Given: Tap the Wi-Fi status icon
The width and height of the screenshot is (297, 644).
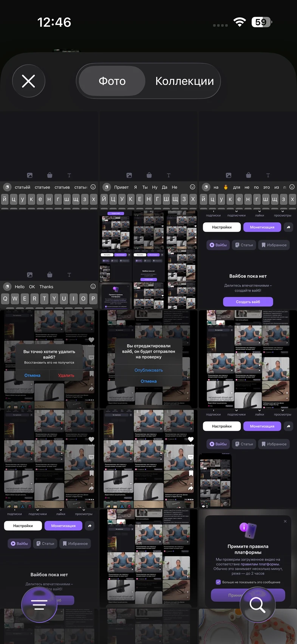Looking at the screenshot, I should (x=240, y=22).
